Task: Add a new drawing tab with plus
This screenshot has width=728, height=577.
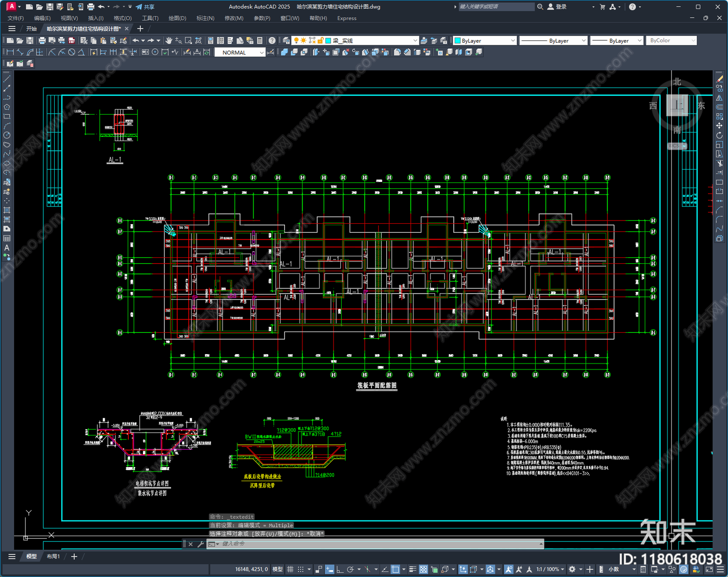Action: point(140,29)
